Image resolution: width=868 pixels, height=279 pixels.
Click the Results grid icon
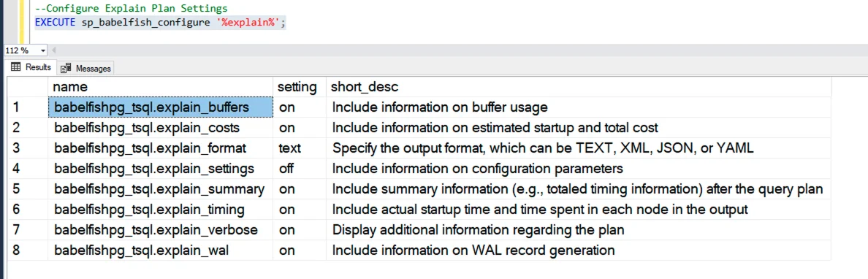(15, 67)
